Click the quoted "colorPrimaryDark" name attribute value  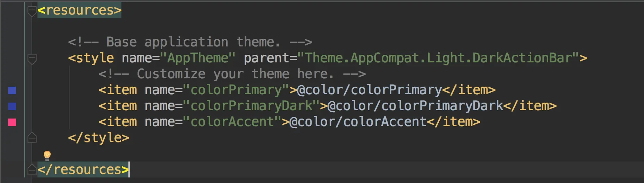click(x=251, y=106)
